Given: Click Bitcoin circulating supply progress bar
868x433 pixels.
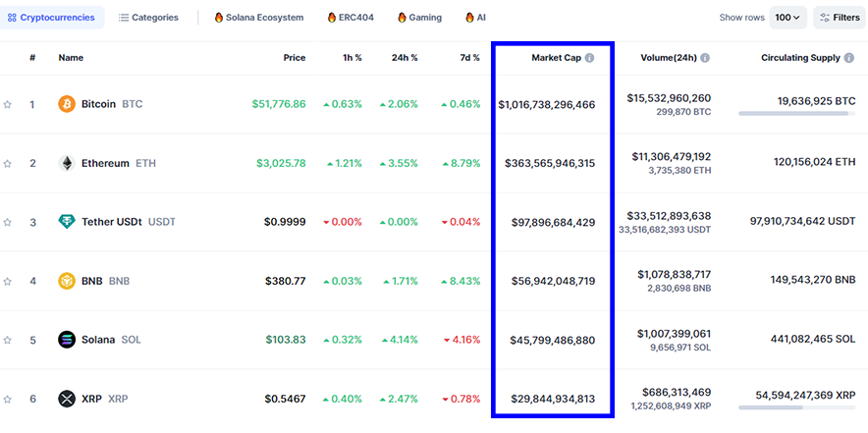Looking at the screenshot, I should 796,114.
